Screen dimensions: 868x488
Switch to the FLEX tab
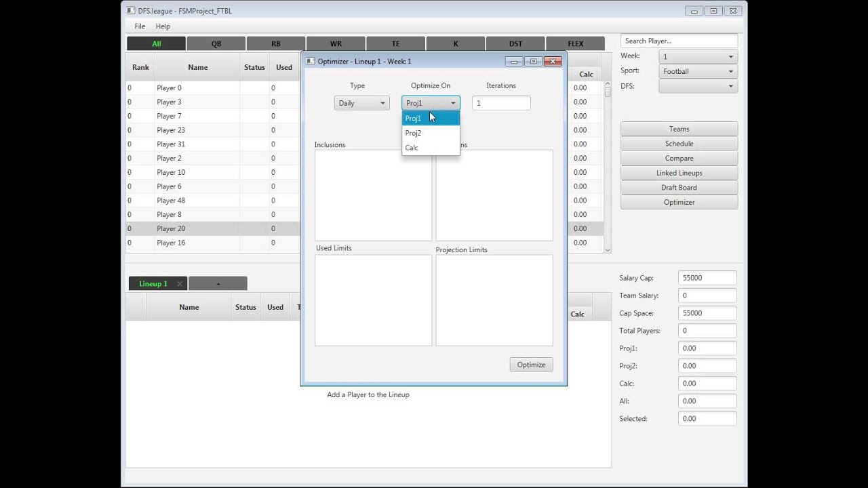tap(575, 43)
